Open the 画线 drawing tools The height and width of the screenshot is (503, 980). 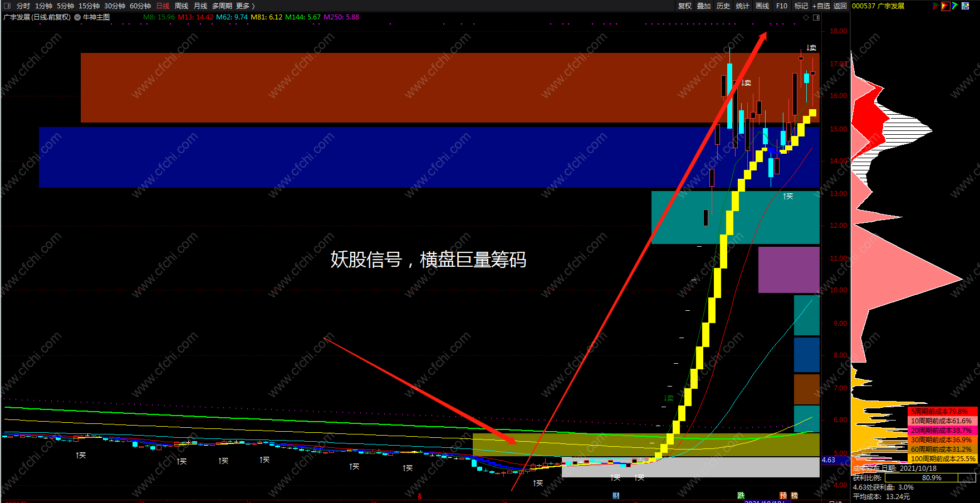click(762, 6)
